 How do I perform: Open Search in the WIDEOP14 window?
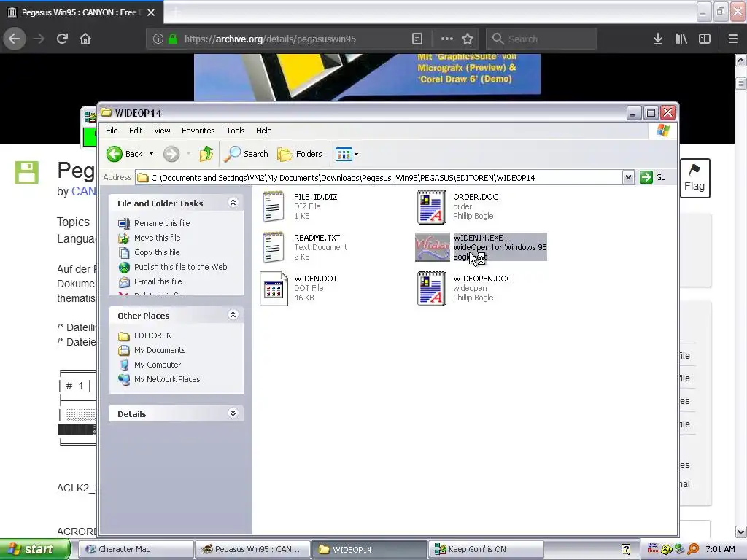point(247,154)
